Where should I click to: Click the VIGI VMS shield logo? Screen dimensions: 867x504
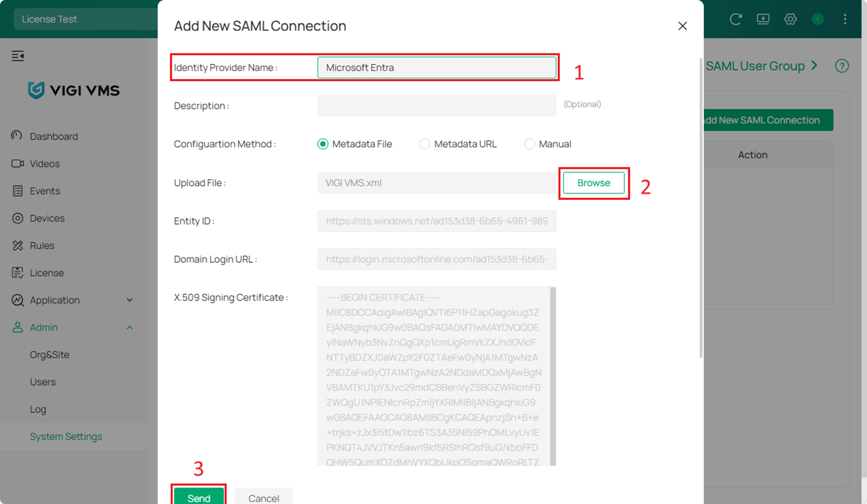(36, 90)
